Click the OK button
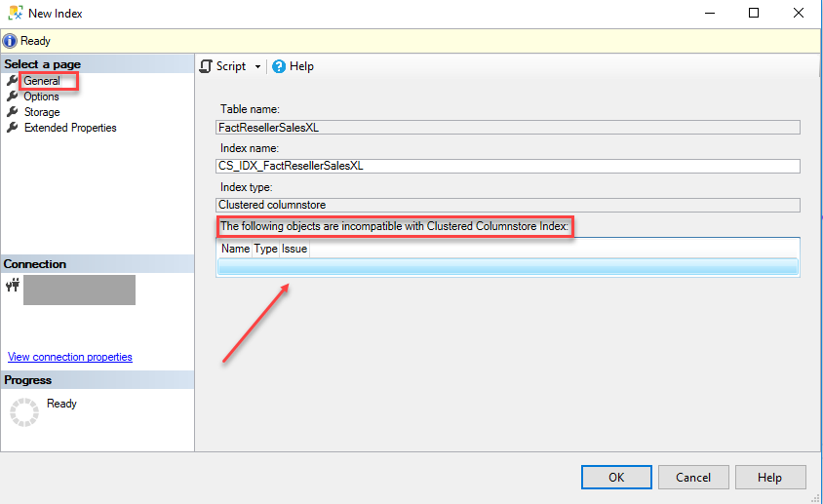The image size is (823, 504). [x=616, y=478]
